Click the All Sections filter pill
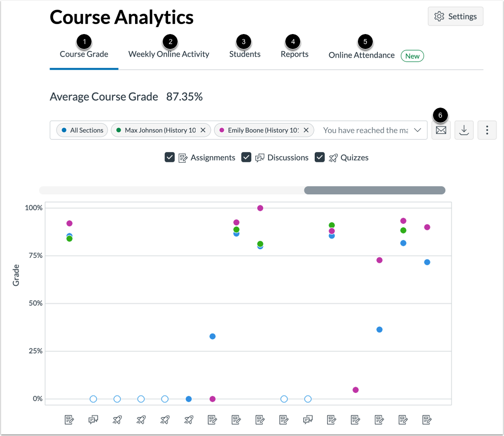Viewport: 504px width, 436px height. (x=82, y=130)
